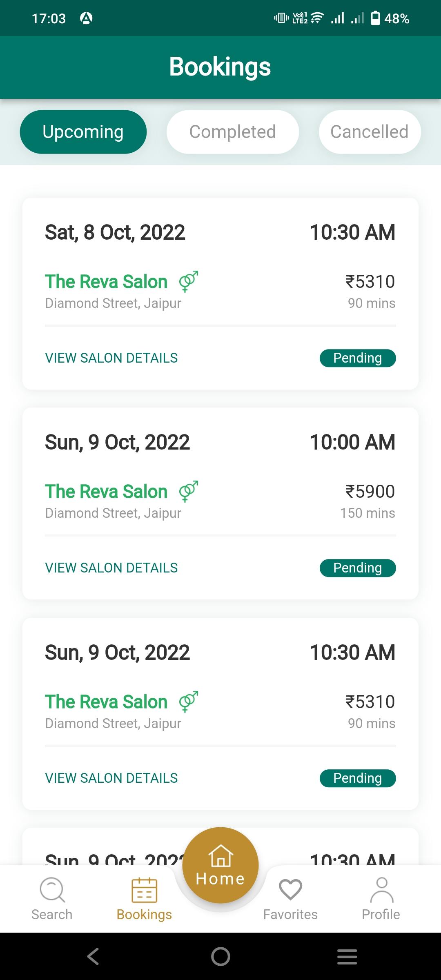Image resolution: width=441 pixels, height=980 pixels.
Task: Tap Pending badge on 8 Oct booking
Action: [358, 358]
